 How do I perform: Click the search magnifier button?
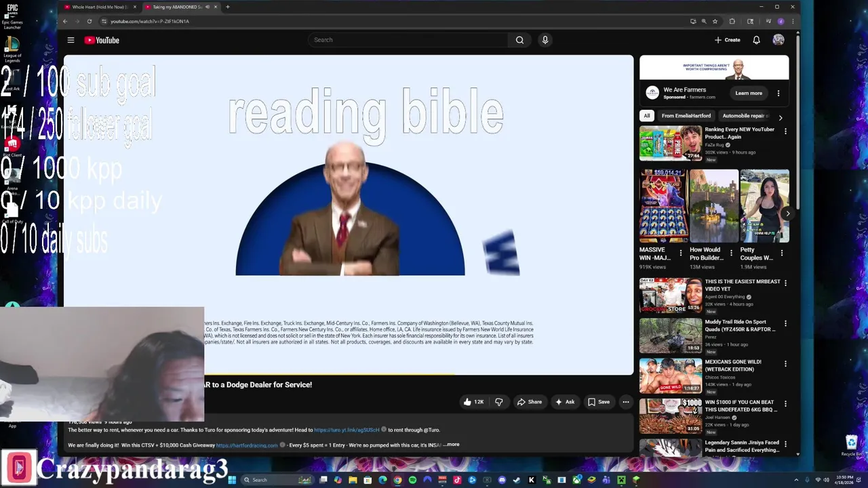click(519, 40)
